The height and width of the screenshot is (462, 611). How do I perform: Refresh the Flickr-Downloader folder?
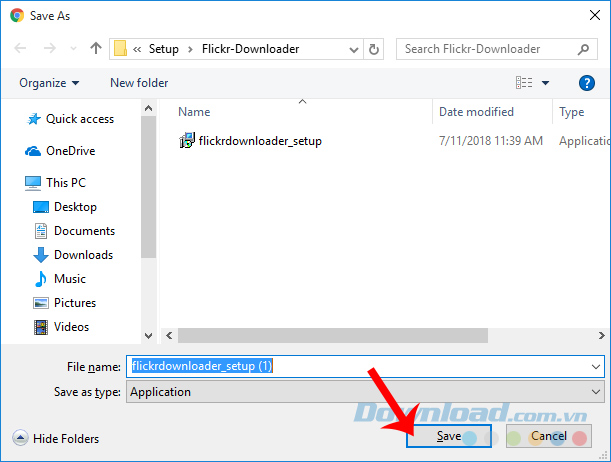pos(374,49)
